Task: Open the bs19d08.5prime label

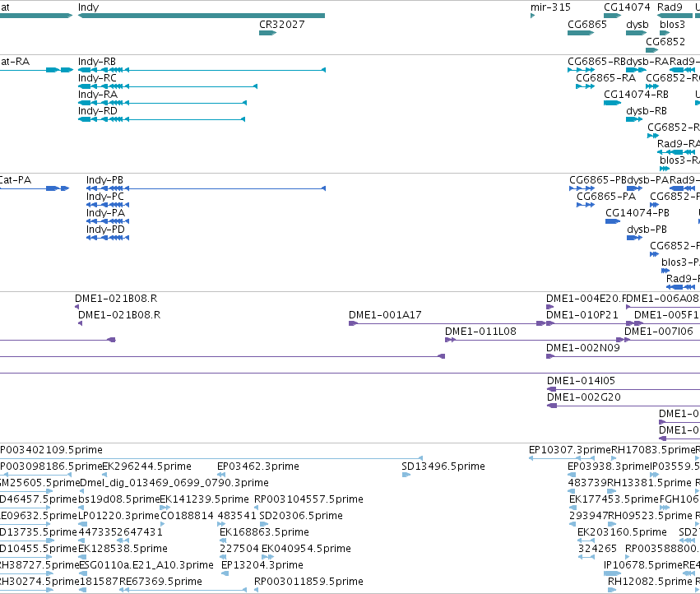Action: point(118,499)
